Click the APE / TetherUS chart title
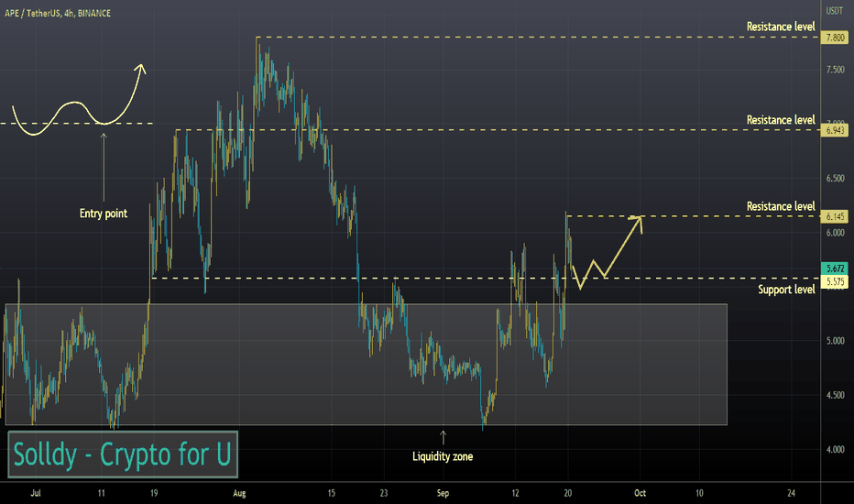Screen dimensions: 854x504 (x=57, y=13)
